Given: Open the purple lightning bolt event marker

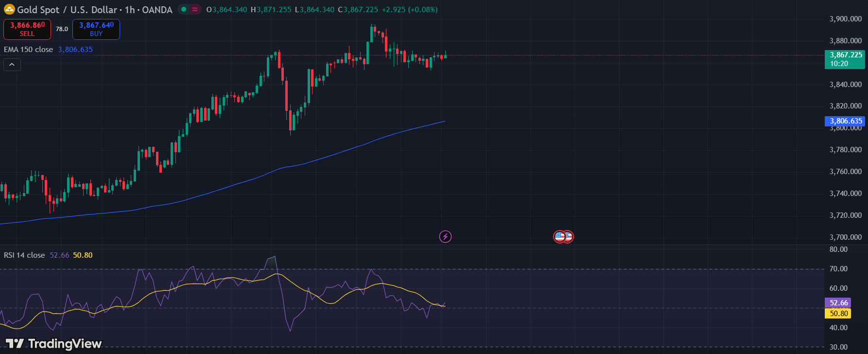Looking at the screenshot, I should [445, 237].
